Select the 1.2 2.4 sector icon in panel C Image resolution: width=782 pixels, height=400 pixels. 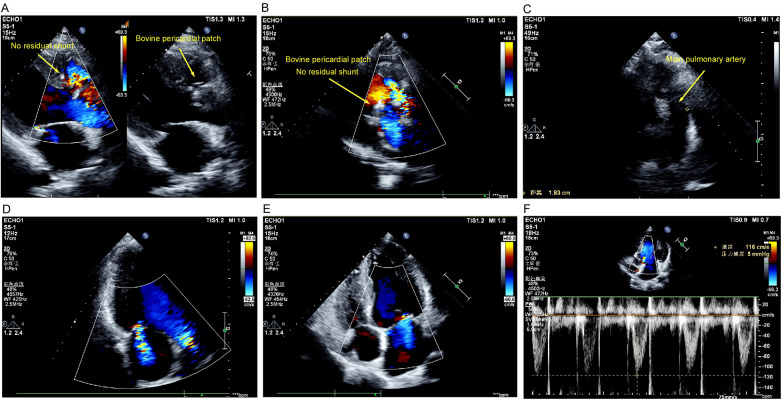click(535, 131)
